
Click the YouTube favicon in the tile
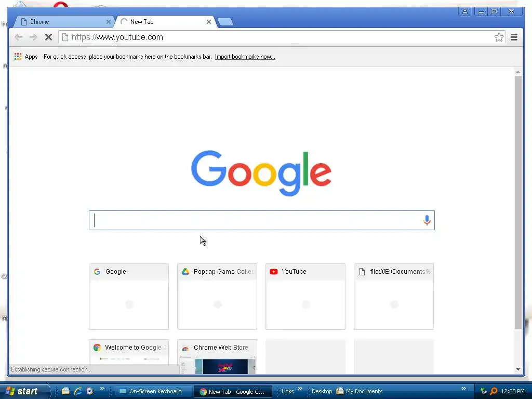(x=274, y=272)
